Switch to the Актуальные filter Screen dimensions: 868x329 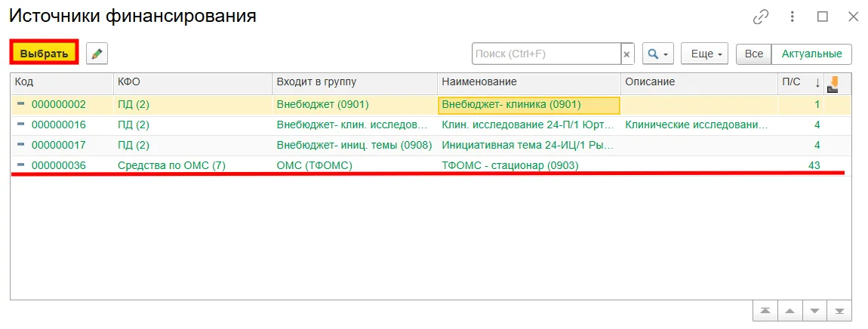click(x=811, y=54)
